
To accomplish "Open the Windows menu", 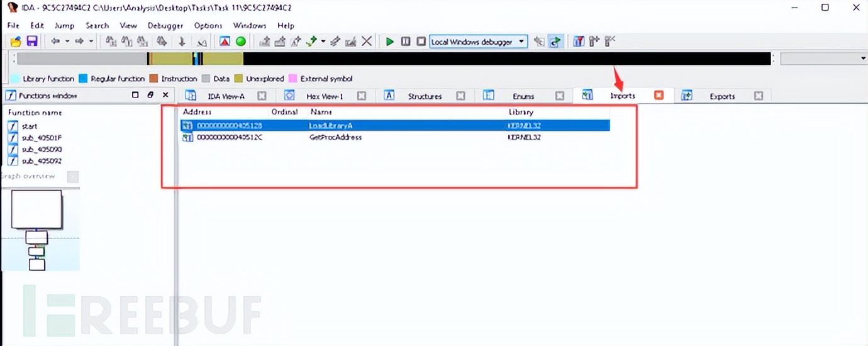I will pos(250,26).
